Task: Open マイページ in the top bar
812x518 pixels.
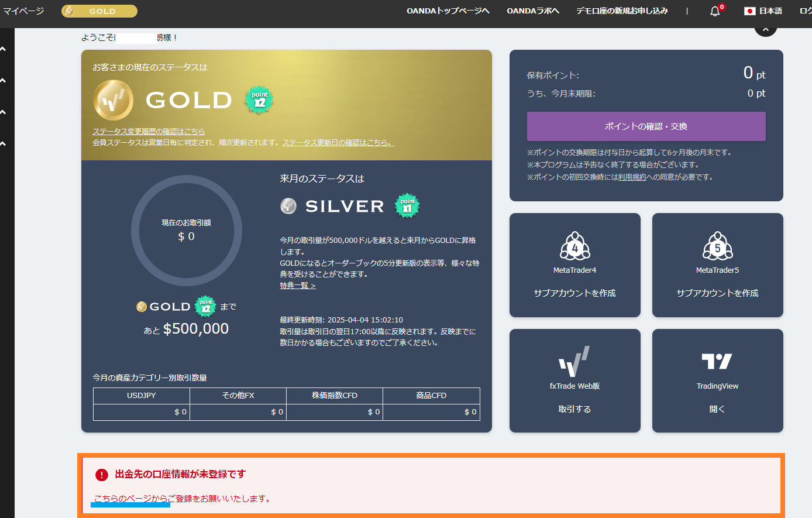Action: pos(23,11)
